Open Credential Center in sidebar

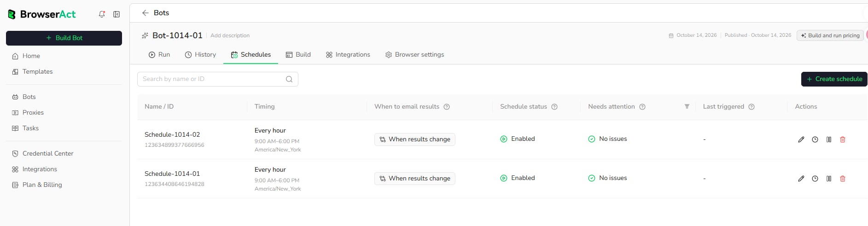[x=48, y=153]
